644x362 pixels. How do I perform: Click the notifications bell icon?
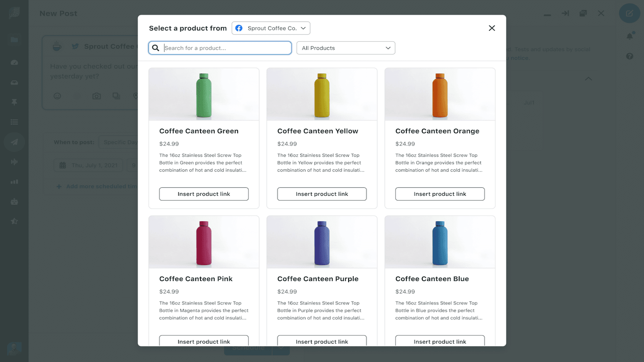(630, 36)
